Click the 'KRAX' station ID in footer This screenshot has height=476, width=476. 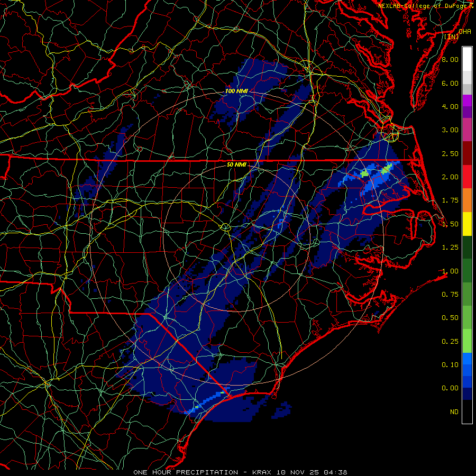pos(262,472)
